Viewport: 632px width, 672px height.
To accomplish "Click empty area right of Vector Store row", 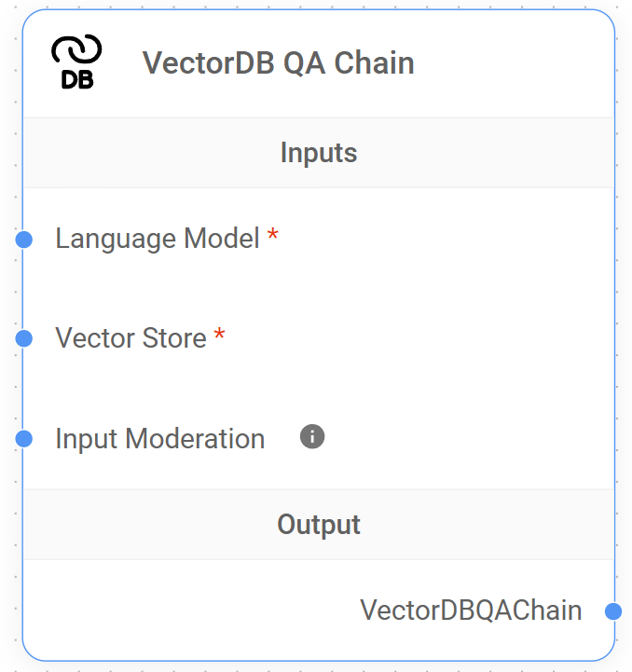I will coord(419,337).
